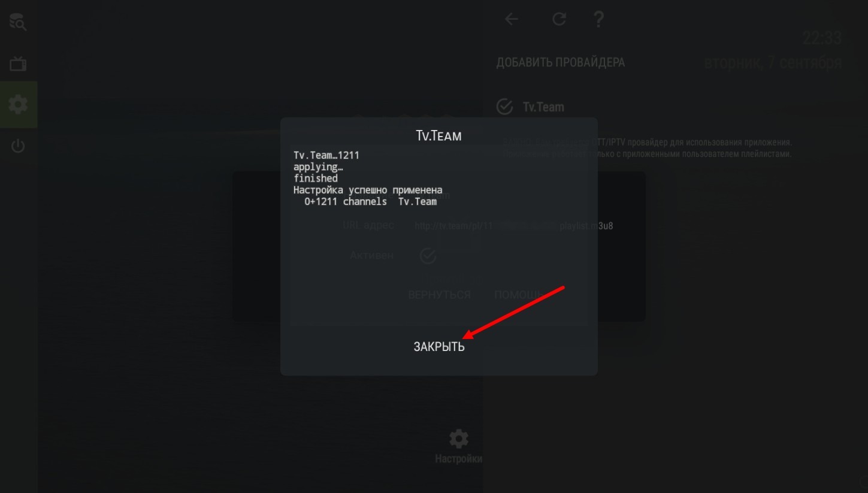Click the Tv.Team dialog title
The image size is (868, 493).
(x=438, y=136)
